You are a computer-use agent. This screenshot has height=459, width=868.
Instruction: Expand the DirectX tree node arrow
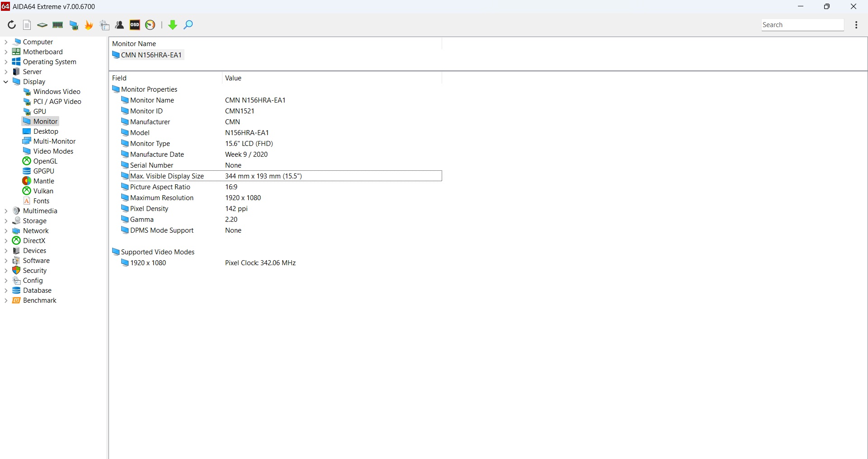(6, 241)
